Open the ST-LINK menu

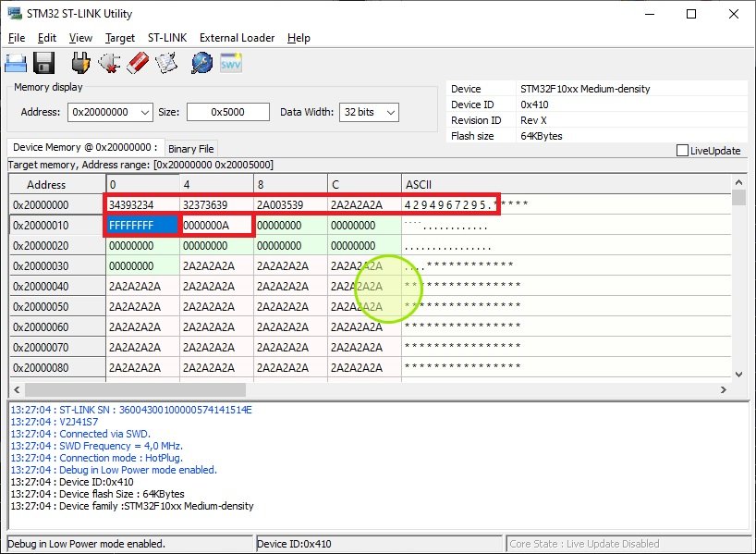point(167,38)
